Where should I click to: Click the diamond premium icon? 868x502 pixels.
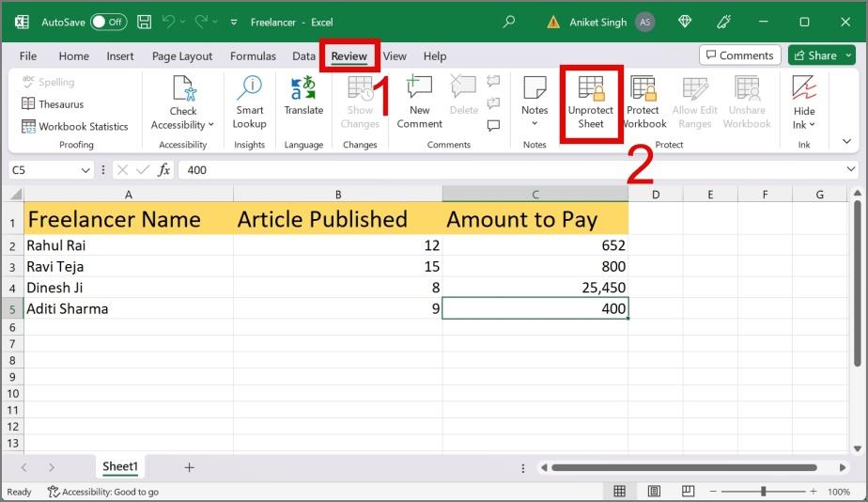[x=685, y=23]
